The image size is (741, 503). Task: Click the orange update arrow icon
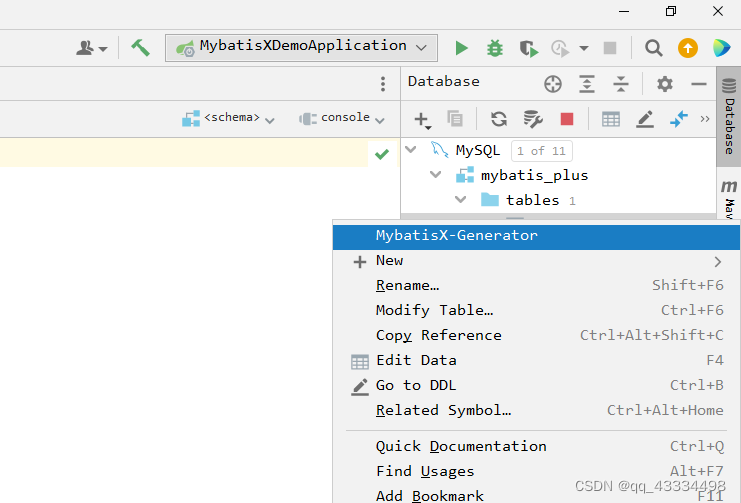(x=688, y=48)
